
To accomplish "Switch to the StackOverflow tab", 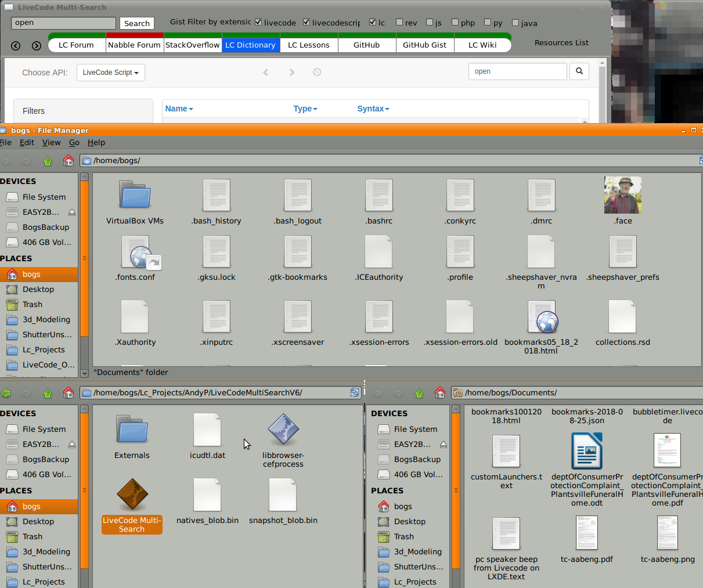I will [193, 45].
